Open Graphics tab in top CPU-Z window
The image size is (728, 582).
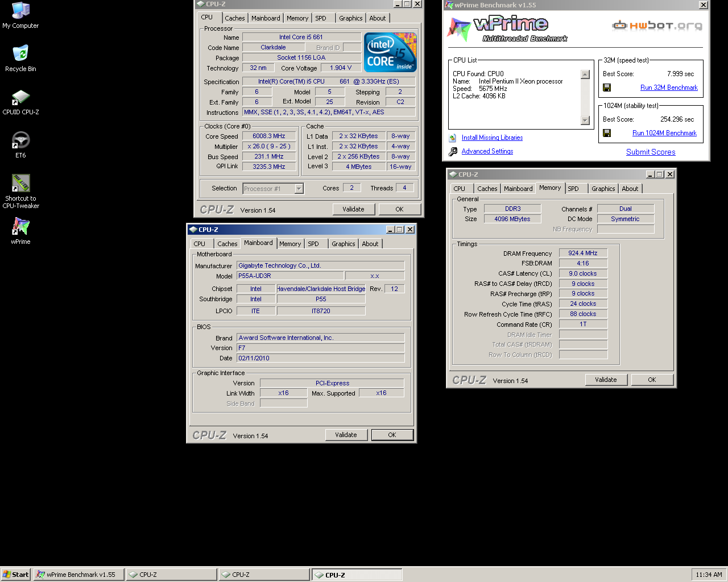pyautogui.click(x=350, y=18)
